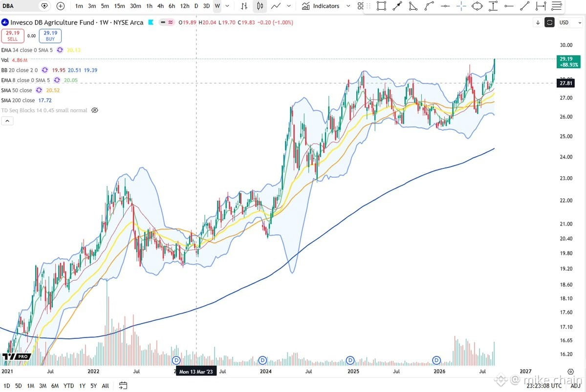Screen dimensions: 586x392
Task: Click the update icon beside SMA 50
Action: (39, 90)
